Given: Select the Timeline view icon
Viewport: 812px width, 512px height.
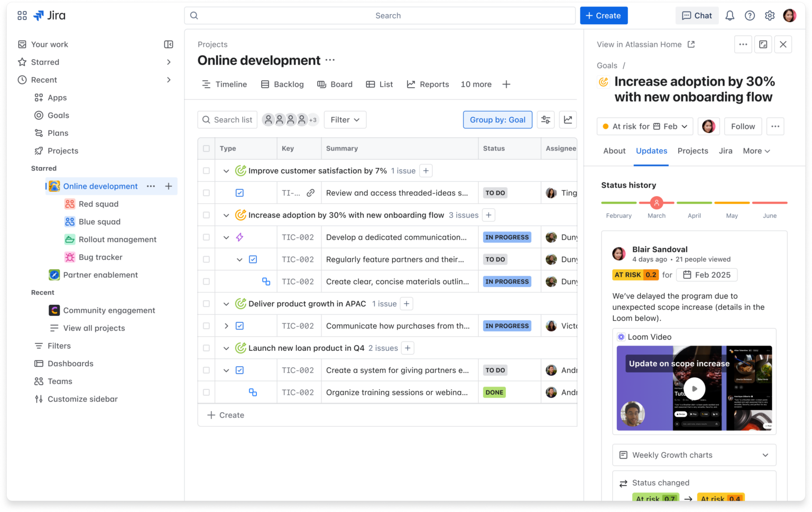Looking at the screenshot, I should coord(206,84).
